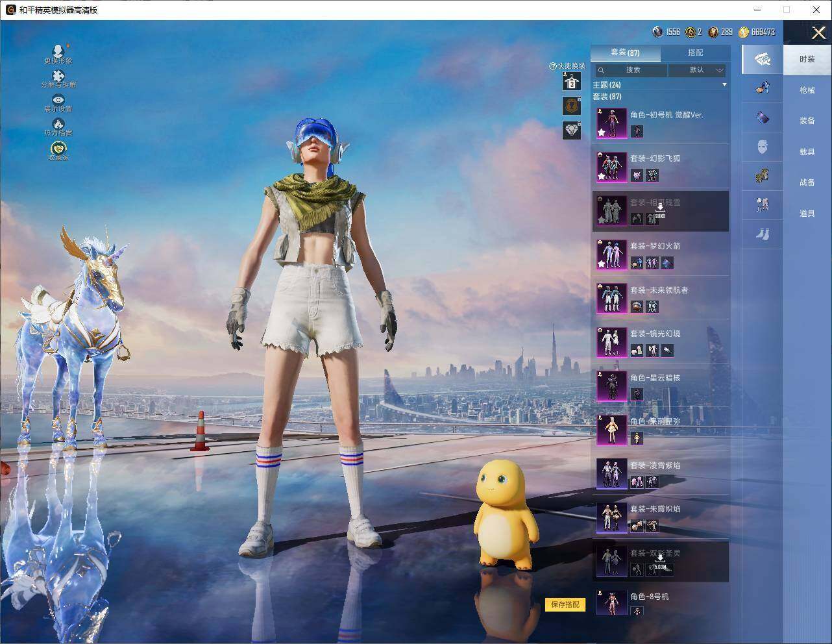Select the socks/shoes category icon
This screenshot has width=832, height=644.
click(x=763, y=234)
